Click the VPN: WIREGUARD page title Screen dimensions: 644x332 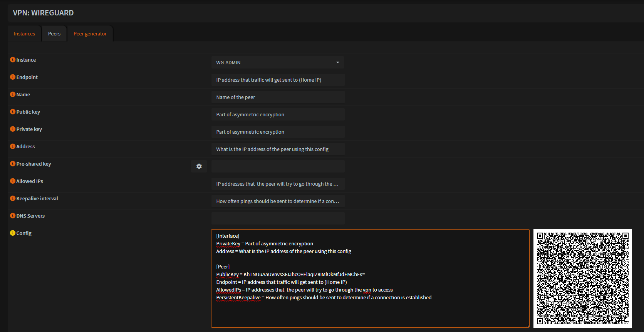(x=43, y=13)
